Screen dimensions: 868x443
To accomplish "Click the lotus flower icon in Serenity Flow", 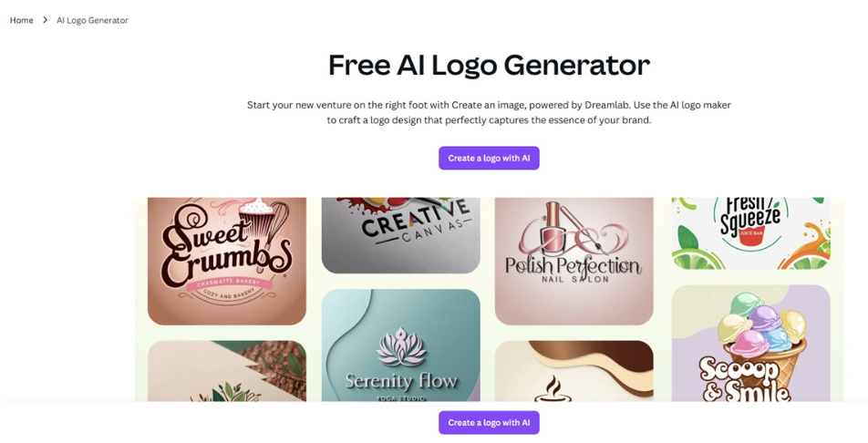I will click(x=401, y=348).
